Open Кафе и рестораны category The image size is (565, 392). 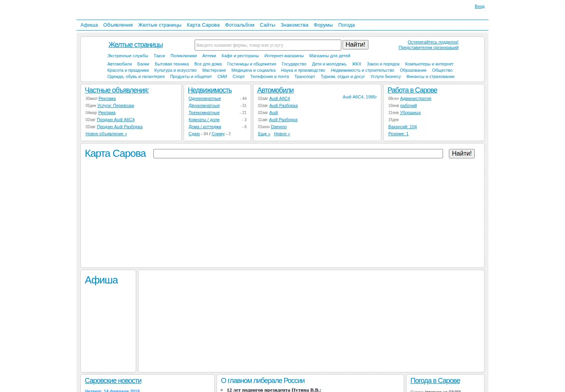pos(240,56)
